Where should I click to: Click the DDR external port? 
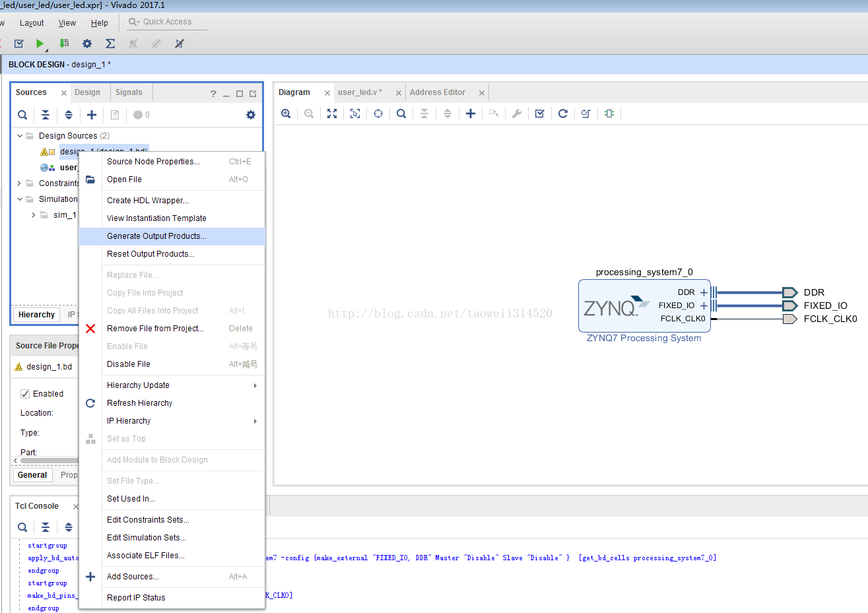(789, 292)
